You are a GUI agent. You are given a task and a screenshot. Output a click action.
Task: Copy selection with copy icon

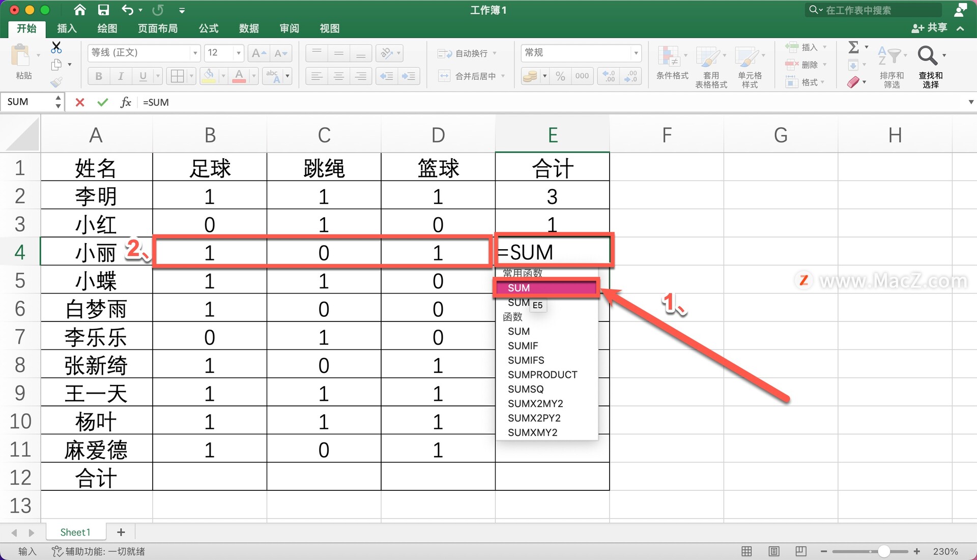pyautogui.click(x=56, y=65)
